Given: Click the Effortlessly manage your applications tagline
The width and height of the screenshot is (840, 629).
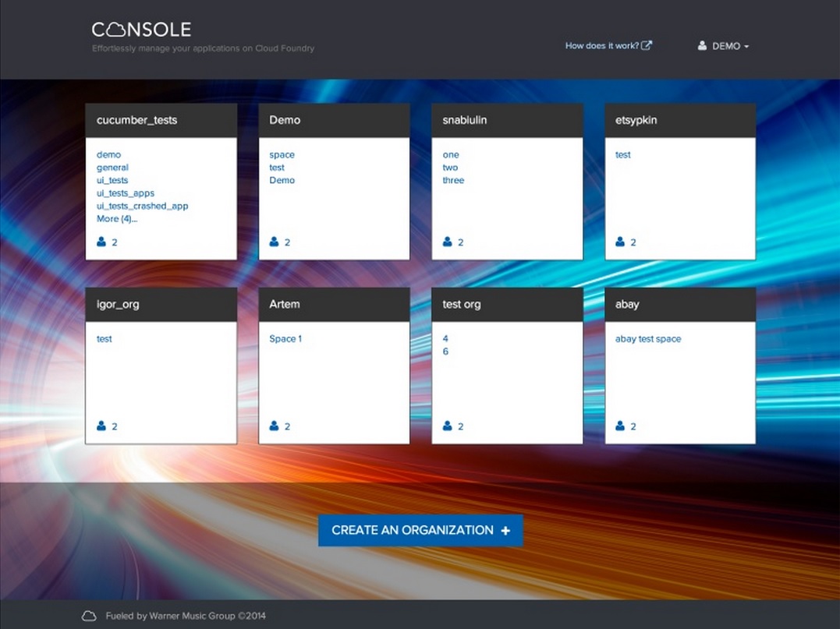Looking at the screenshot, I should [203, 48].
